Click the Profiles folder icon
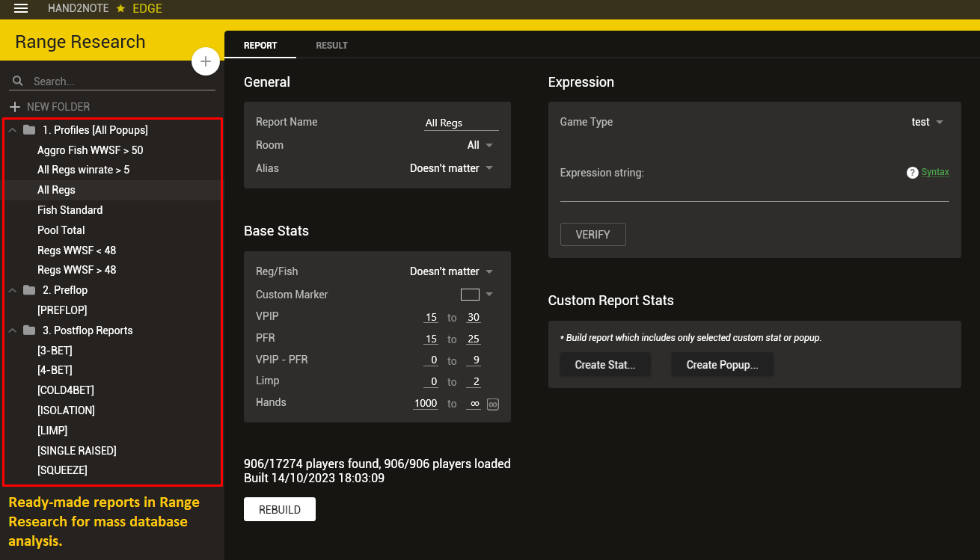980x560 pixels. pyautogui.click(x=29, y=130)
